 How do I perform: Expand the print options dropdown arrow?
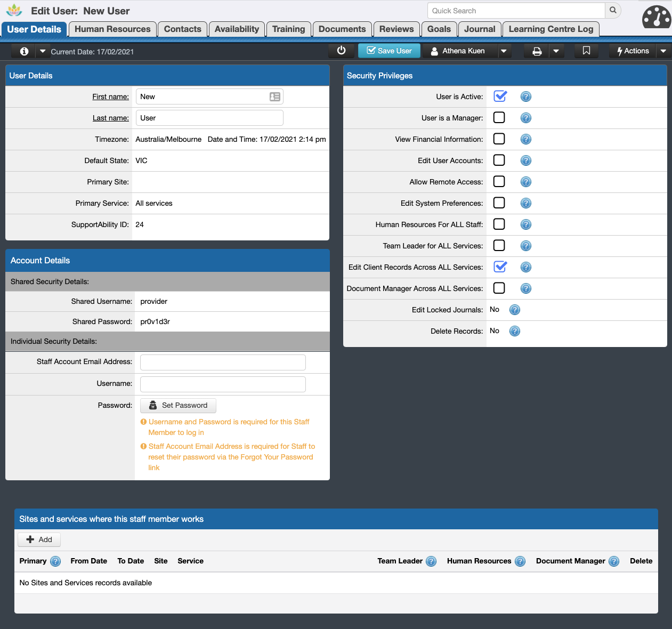click(x=556, y=51)
